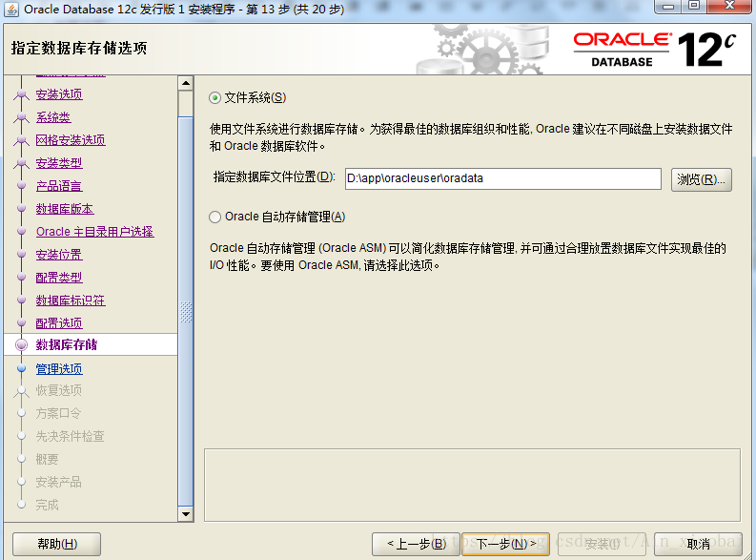This screenshot has height=560, width=756.
Task: Click the 方案口令 step label
Action: point(59,413)
